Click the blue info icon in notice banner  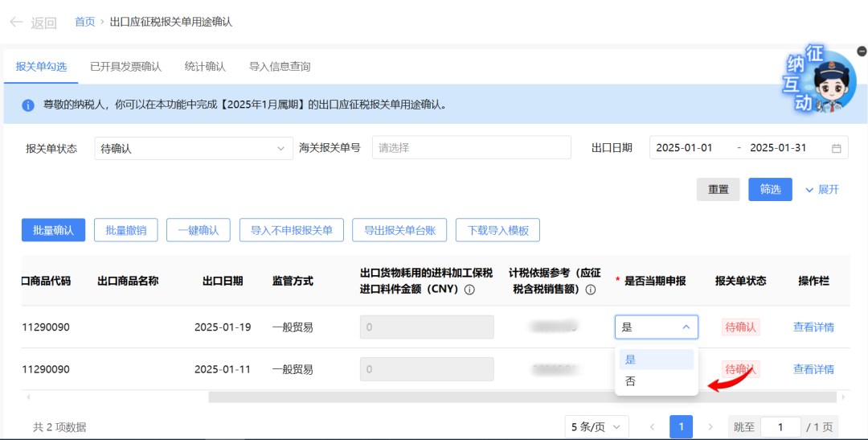28,105
